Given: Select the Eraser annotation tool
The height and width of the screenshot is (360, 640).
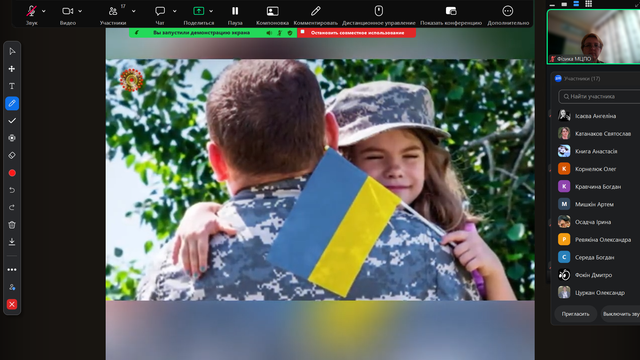Looking at the screenshot, I should click(12, 156).
